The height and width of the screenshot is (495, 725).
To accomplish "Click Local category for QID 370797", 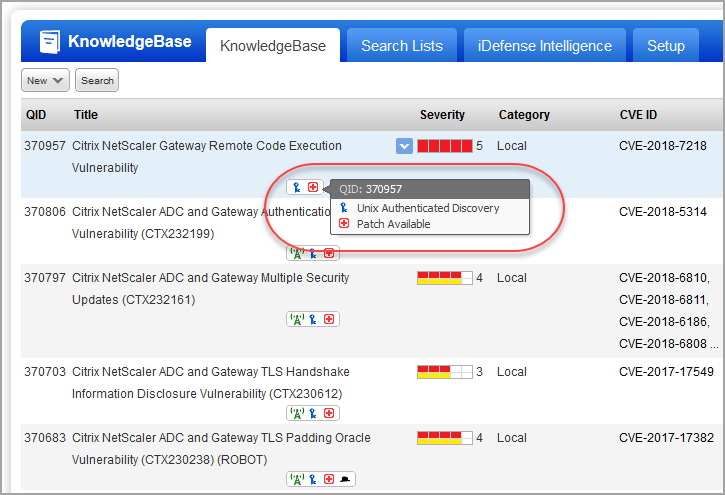I will [x=512, y=278].
